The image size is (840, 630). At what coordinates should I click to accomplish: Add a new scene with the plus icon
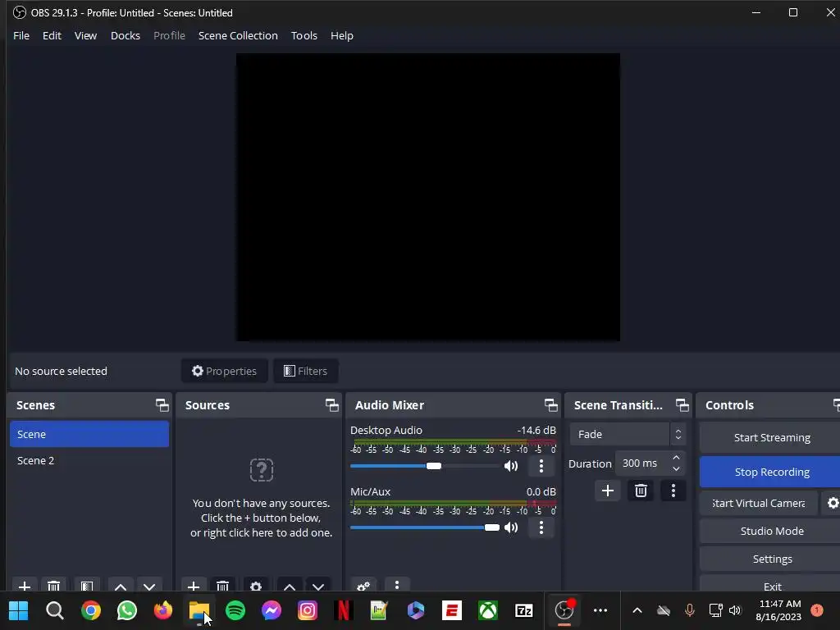coord(24,586)
